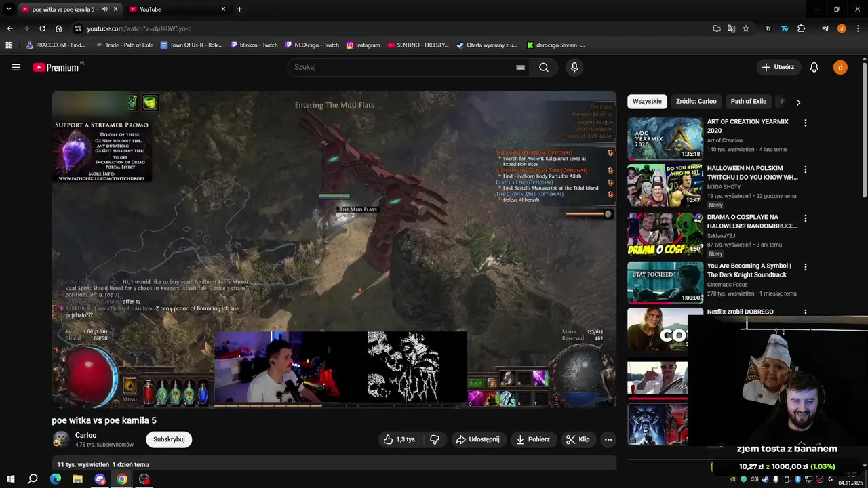The image size is (868, 488).
Task: Click the search magnifier button
Action: coord(544,67)
